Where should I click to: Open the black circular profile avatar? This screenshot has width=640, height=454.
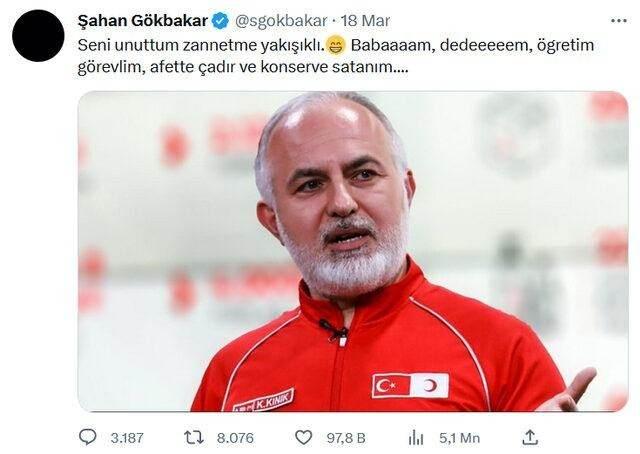[x=38, y=36]
